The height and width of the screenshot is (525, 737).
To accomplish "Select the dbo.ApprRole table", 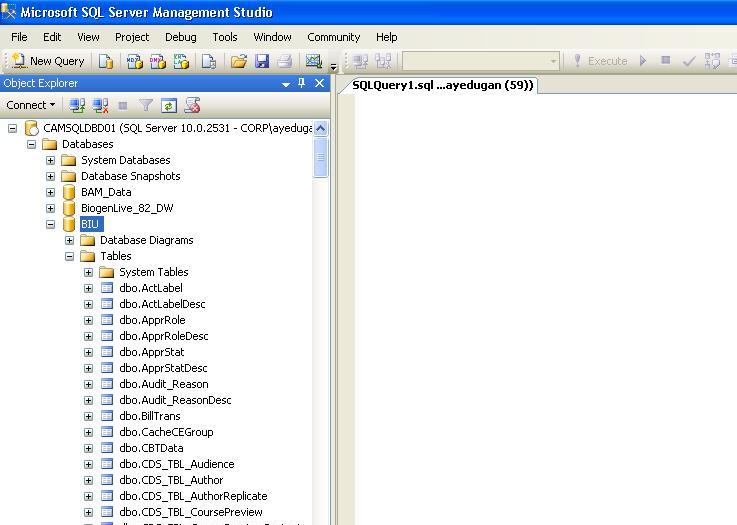I will (x=152, y=320).
